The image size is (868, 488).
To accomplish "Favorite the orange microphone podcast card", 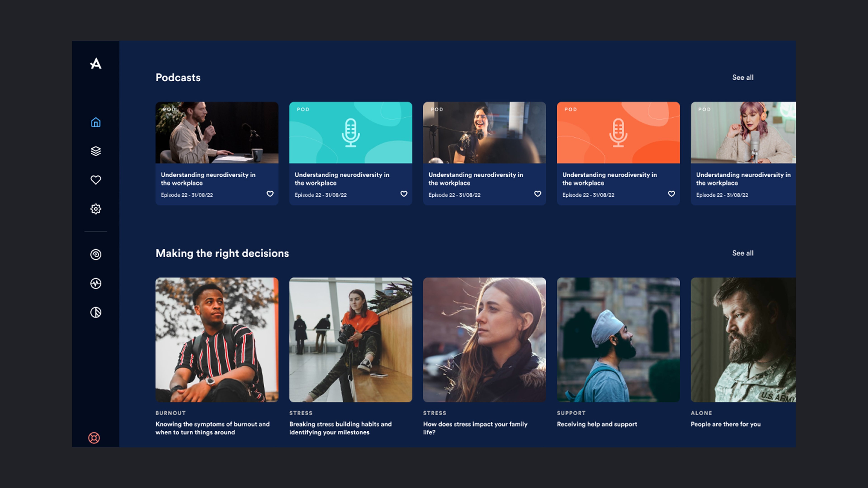I will click(671, 194).
